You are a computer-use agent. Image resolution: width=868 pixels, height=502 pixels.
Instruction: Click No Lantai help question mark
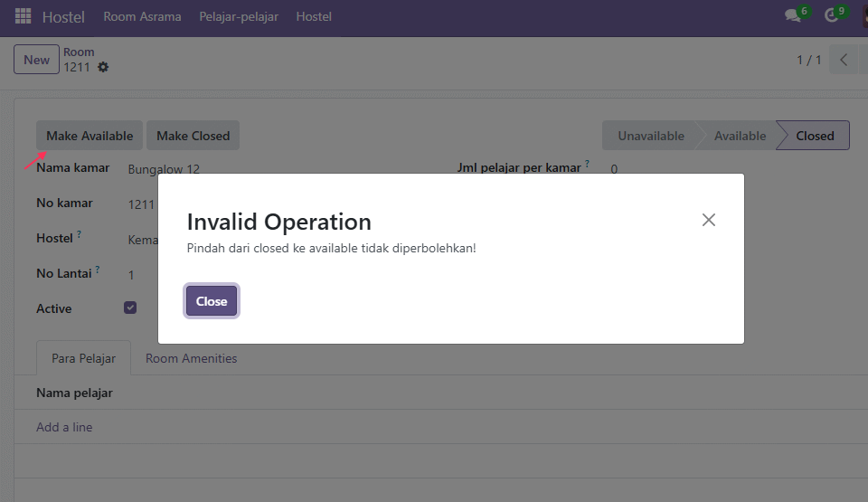pos(98,270)
